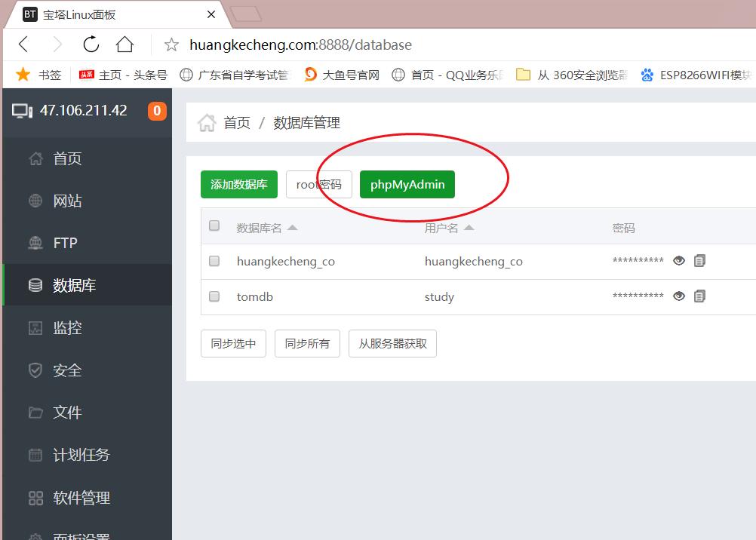Open the 安全 security section

68,370
